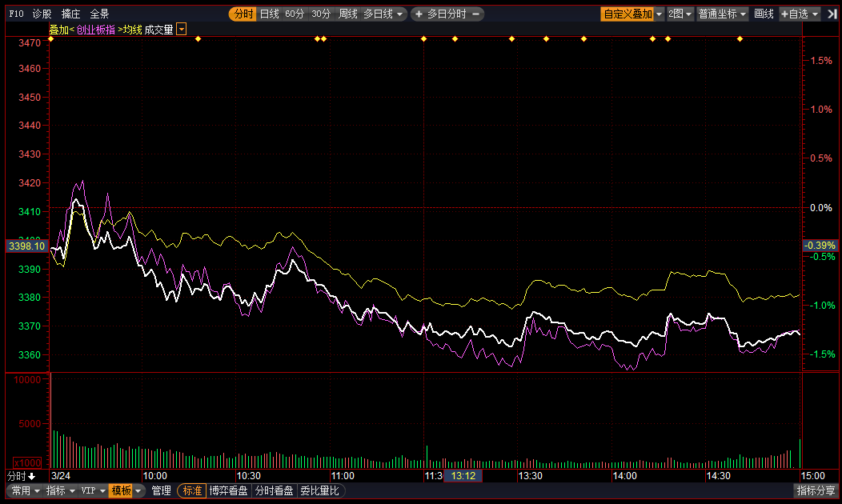The height and width of the screenshot is (504, 842).
Task: Click the plus 自选 add-to-watchlist button
Action: 800,14
